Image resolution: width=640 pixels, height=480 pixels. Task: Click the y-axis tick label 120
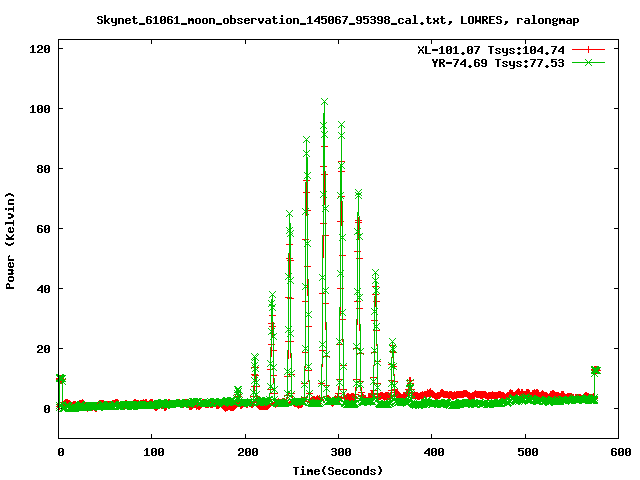click(x=40, y=49)
